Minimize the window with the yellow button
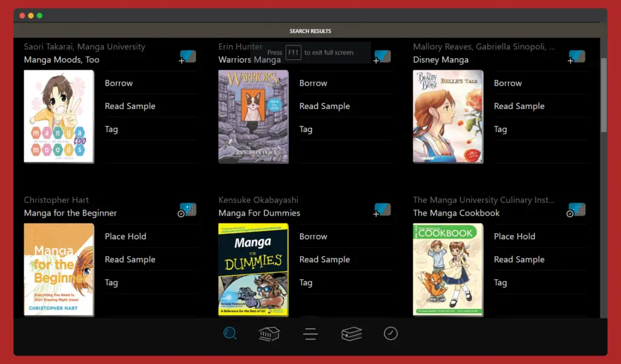The height and width of the screenshot is (364, 621). (31, 15)
